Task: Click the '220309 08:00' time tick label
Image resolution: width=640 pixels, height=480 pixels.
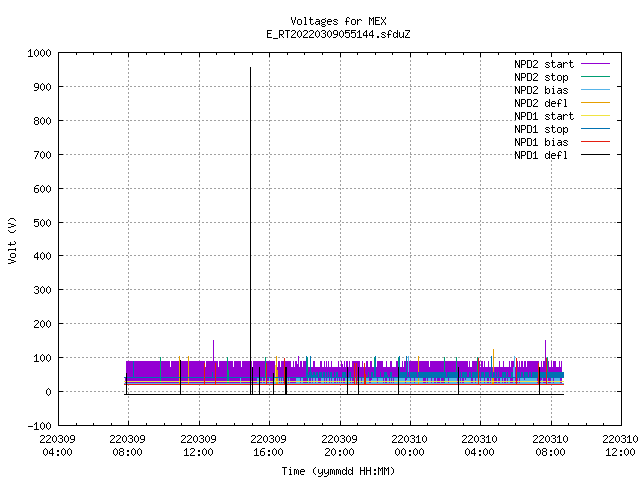Action: (x=127, y=446)
